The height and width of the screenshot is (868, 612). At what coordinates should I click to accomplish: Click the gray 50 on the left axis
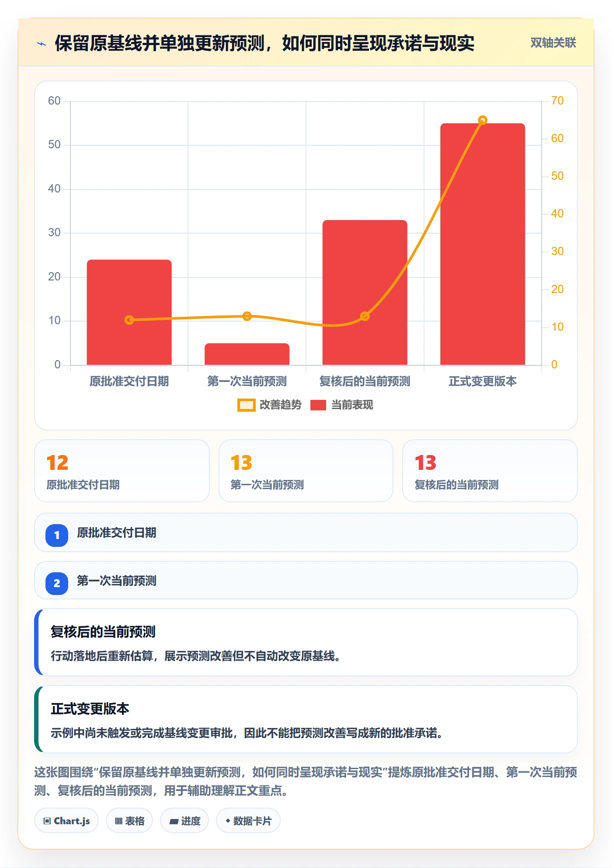54,145
